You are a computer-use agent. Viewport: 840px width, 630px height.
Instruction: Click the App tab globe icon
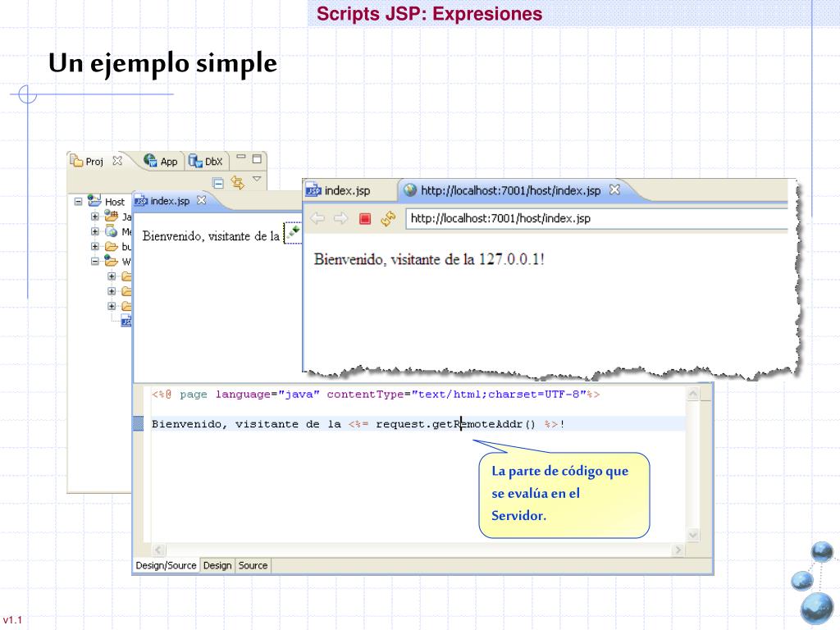click(150, 160)
